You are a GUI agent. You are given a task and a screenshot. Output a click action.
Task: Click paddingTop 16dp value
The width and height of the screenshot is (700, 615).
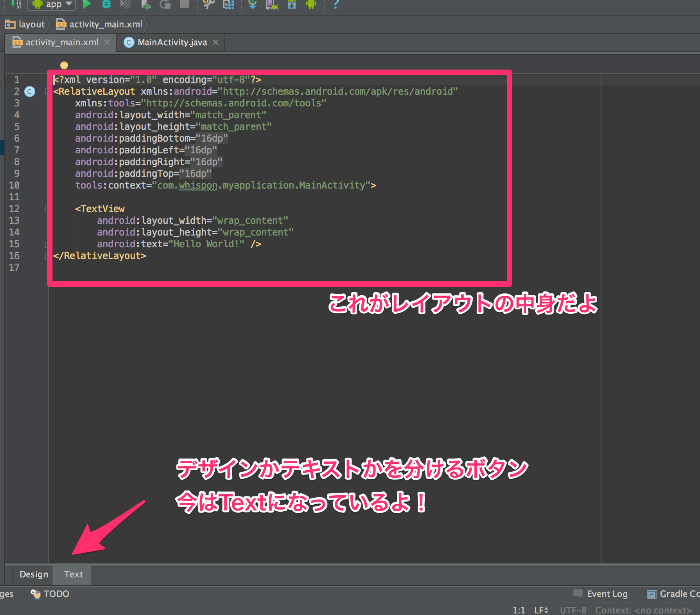pos(195,174)
